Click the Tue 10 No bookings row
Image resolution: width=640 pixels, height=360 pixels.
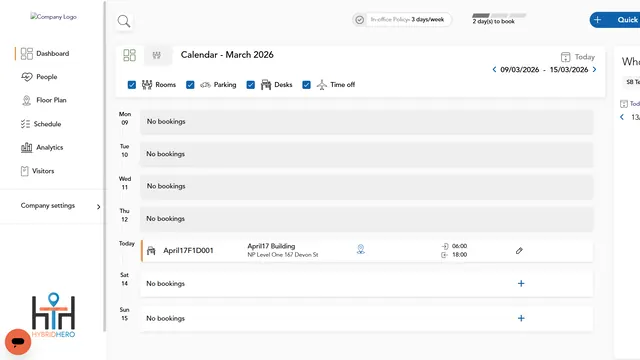coord(367,154)
